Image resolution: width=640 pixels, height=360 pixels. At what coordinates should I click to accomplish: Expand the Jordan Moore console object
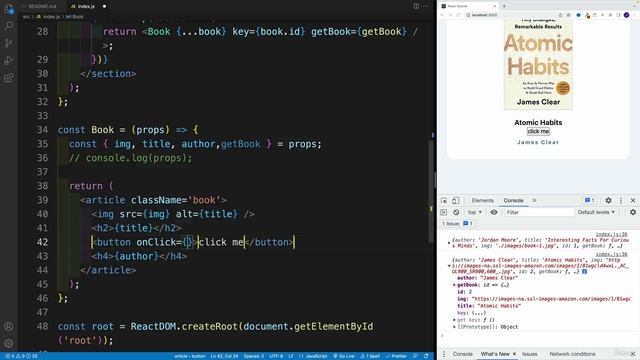click(x=449, y=243)
